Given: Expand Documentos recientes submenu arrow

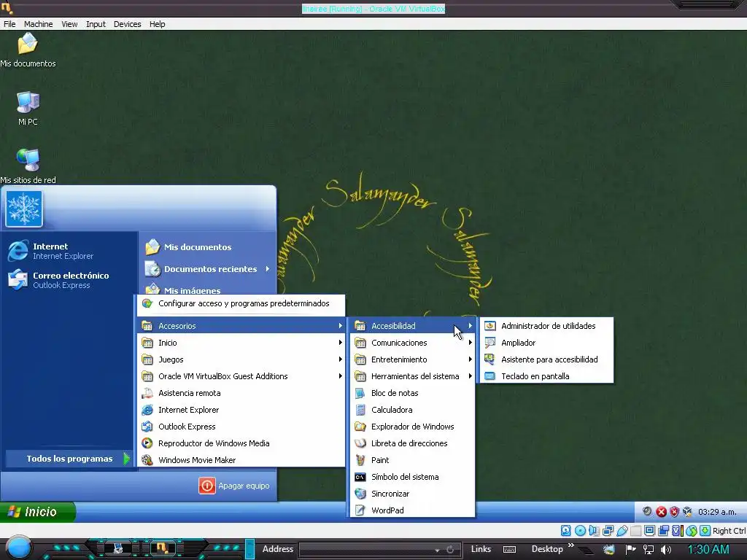Looking at the screenshot, I should click(268, 269).
